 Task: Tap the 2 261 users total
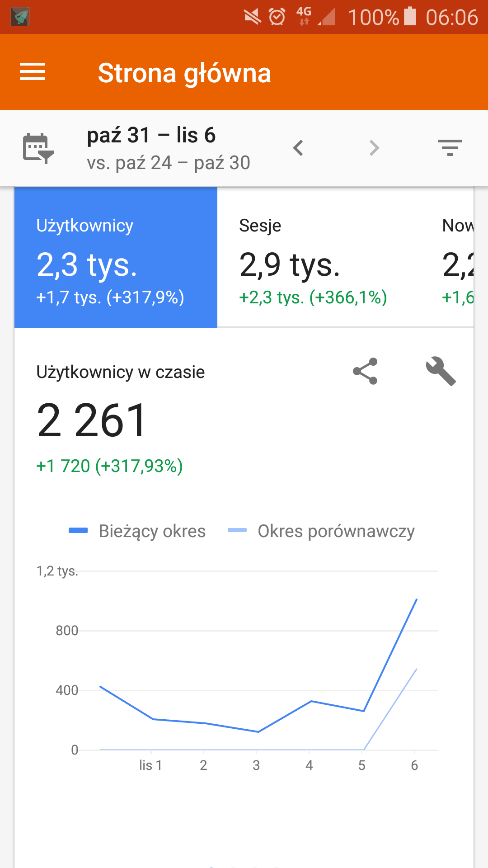tap(92, 420)
